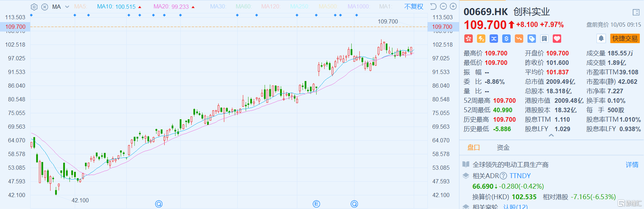Switch to the 资金 tab
Screen dimensions: 644x209
503,148
